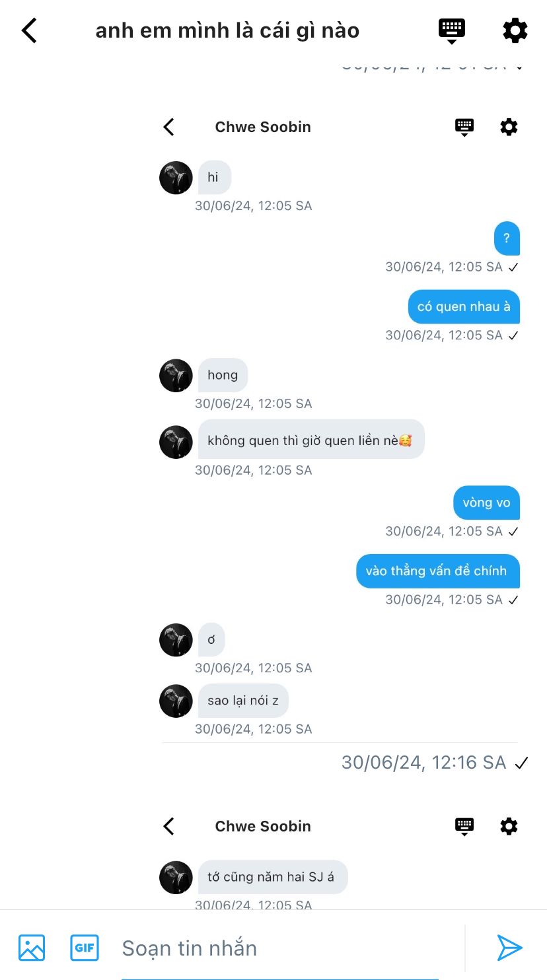Tap the "tớ cũng năm hai SJ á" message
Viewport: 547px width, 980px height.
273,877
